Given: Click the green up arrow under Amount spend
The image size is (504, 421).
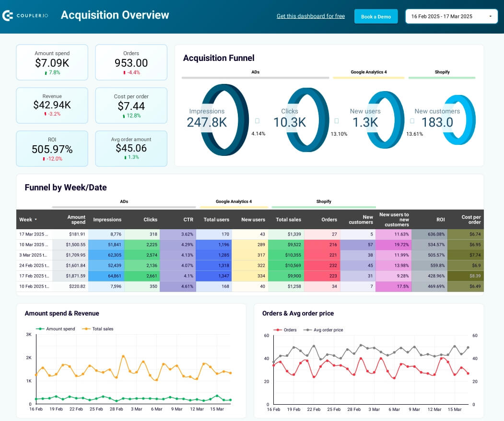Looking at the screenshot, I should point(46,73).
